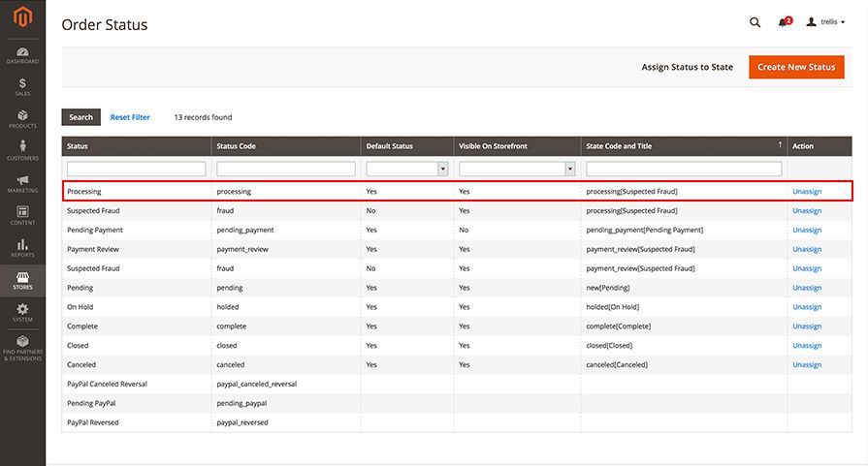This screenshot has height=466, width=868.
Task: Click the new[Pending] state cell
Action: (608, 288)
